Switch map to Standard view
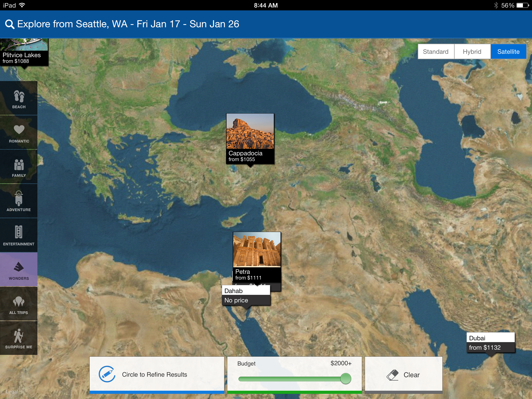This screenshot has width=532, height=399. [436, 51]
